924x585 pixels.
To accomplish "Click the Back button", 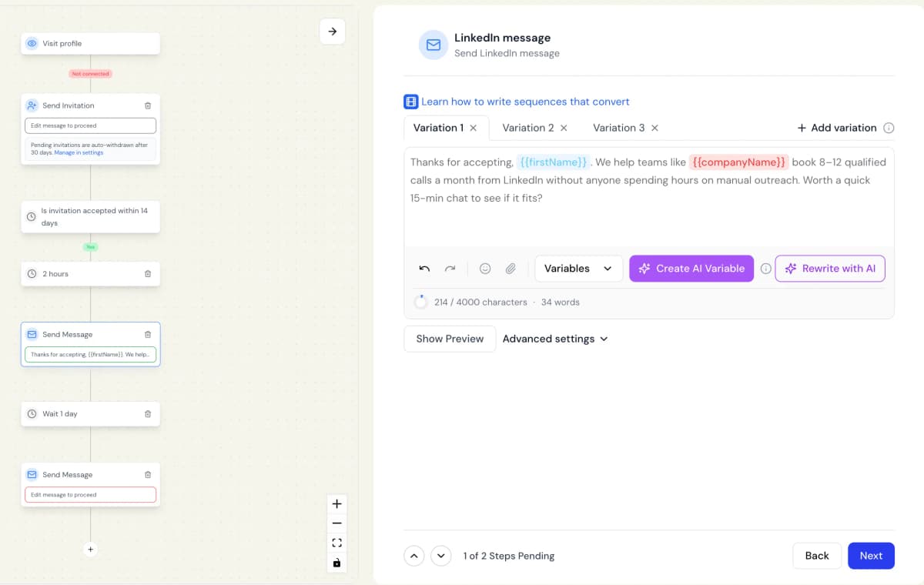I will tap(817, 556).
